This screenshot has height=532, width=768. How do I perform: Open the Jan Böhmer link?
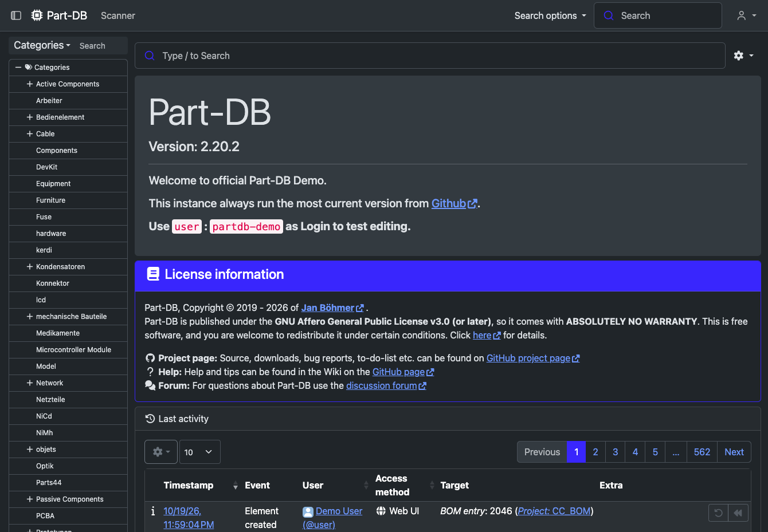(332, 308)
